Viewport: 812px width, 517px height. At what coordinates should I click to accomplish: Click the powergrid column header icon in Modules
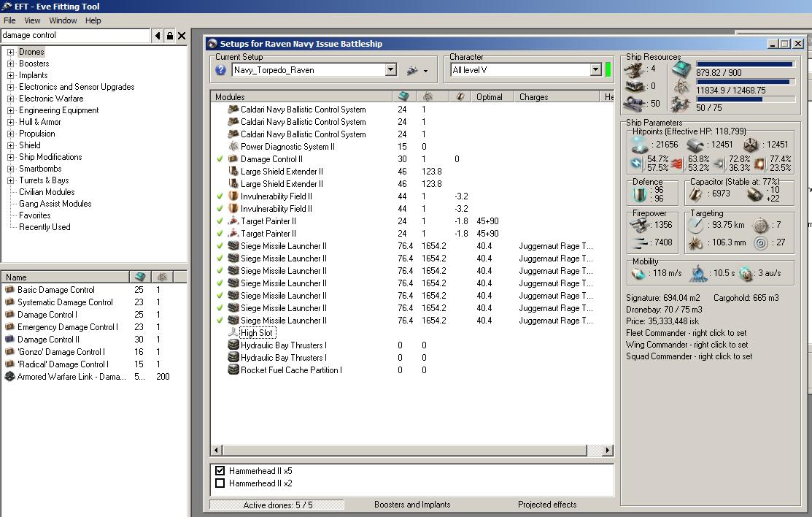click(428, 96)
